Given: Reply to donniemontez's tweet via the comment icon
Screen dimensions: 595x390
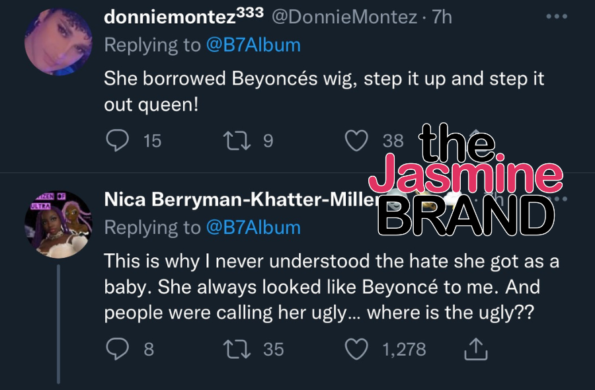Looking at the screenshot, I should [x=117, y=141].
